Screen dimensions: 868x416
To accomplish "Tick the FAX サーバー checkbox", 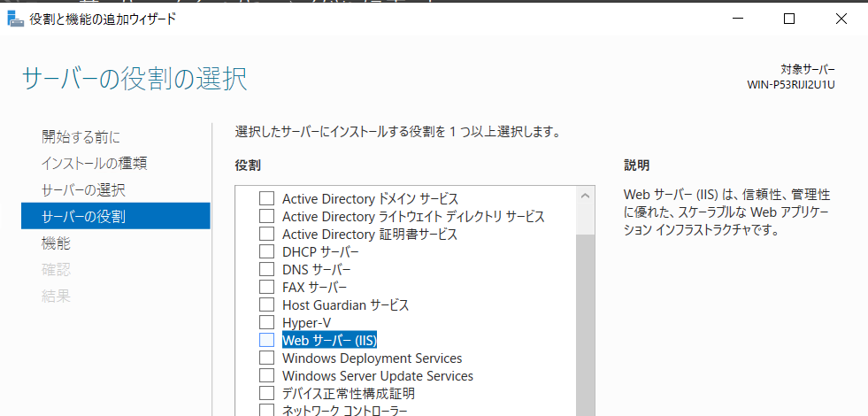I will 267,287.
